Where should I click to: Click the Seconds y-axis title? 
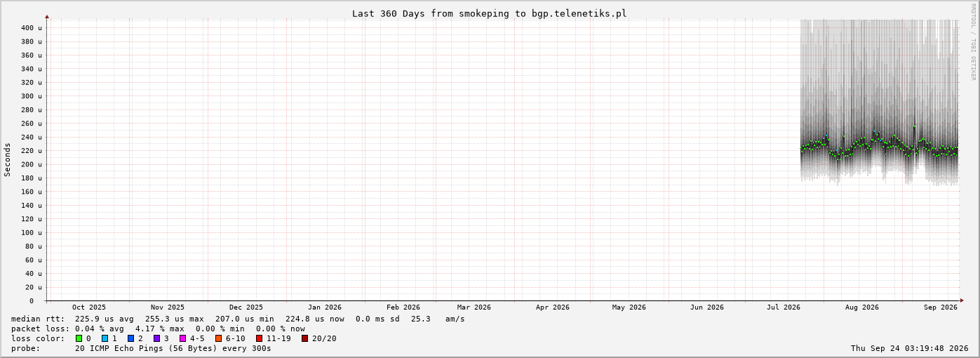tap(8, 159)
